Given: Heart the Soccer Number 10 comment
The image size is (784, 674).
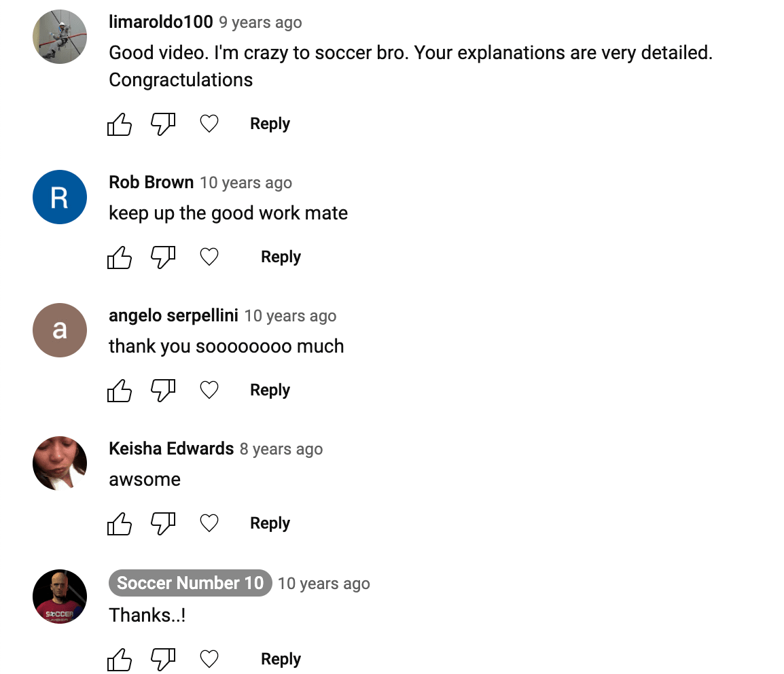Looking at the screenshot, I should coord(209,659).
